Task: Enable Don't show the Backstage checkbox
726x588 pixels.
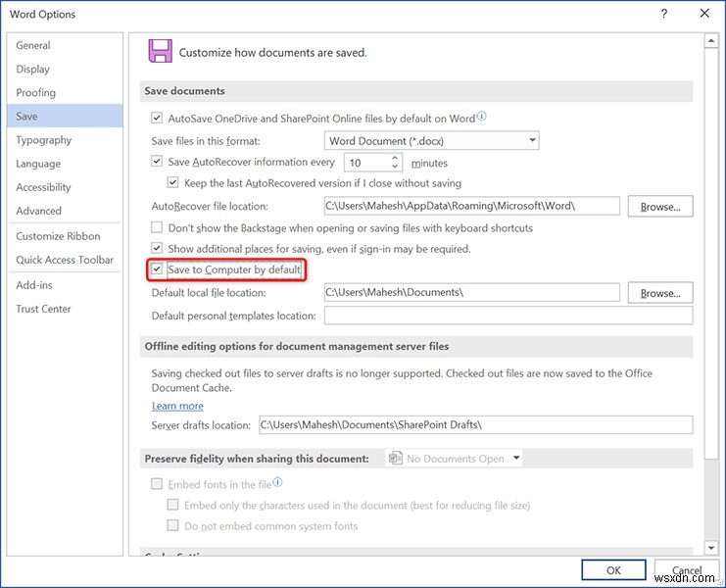Action: [x=157, y=228]
